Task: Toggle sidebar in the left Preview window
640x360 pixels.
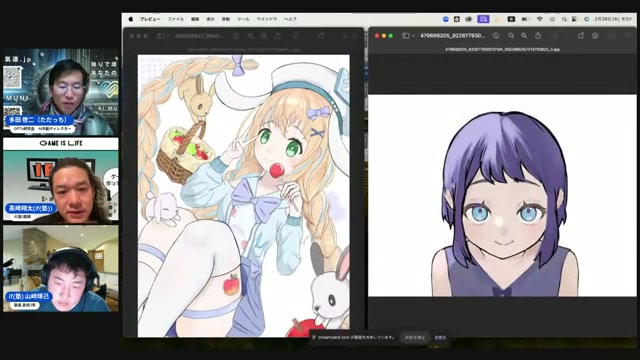Action: (x=161, y=36)
